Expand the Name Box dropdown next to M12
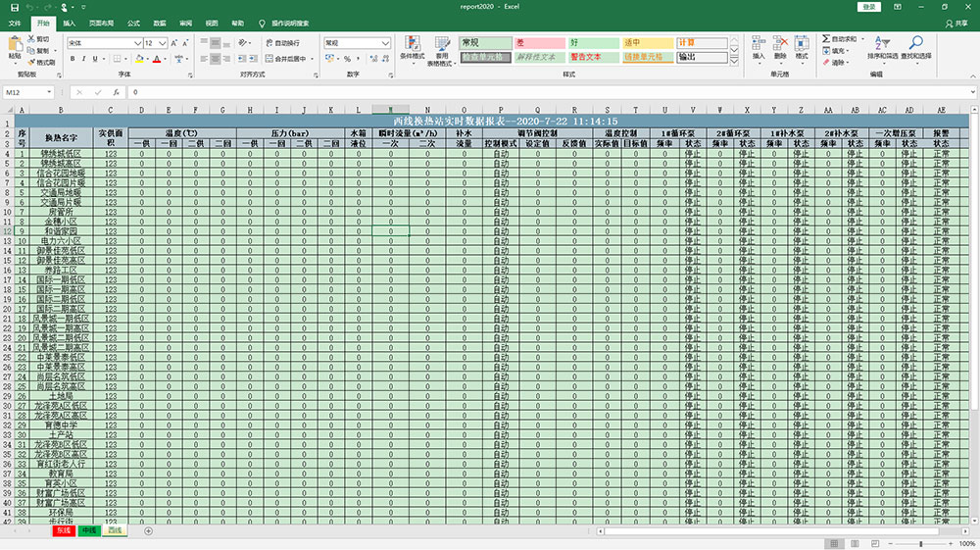The width and height of the screenshot is (980, 550). 49,92
